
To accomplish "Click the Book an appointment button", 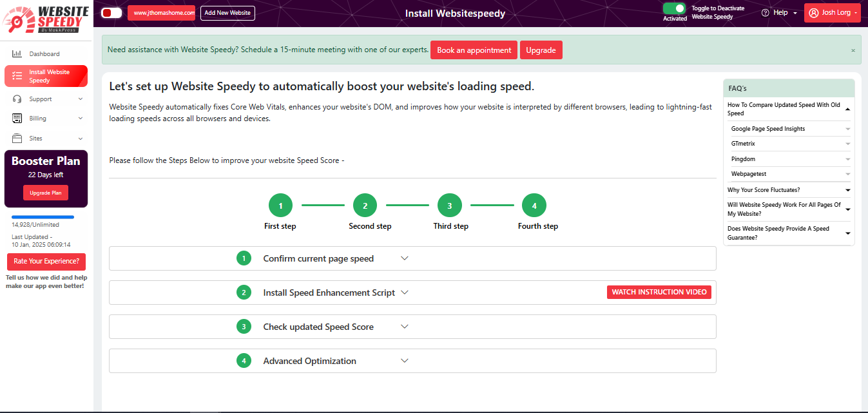I will (x=474, y=50).
